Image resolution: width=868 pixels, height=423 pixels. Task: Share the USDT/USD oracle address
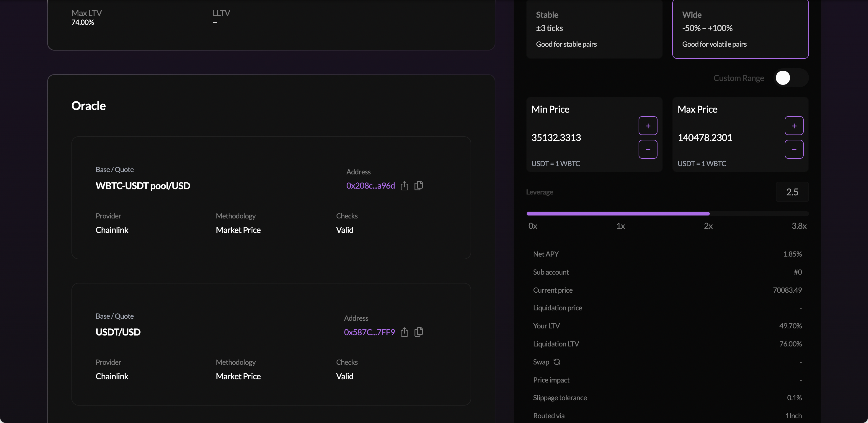pos(405,332)
